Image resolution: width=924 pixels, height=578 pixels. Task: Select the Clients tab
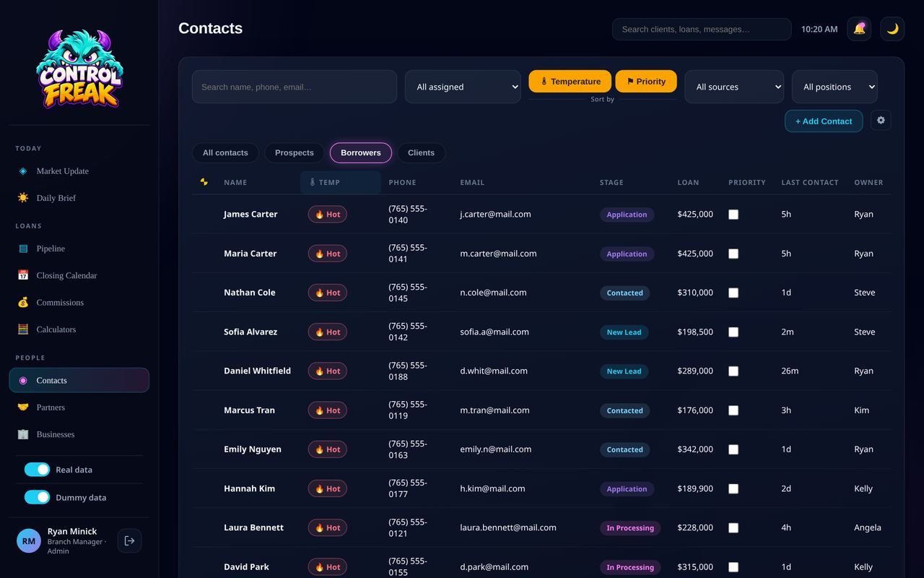[421, 152]
